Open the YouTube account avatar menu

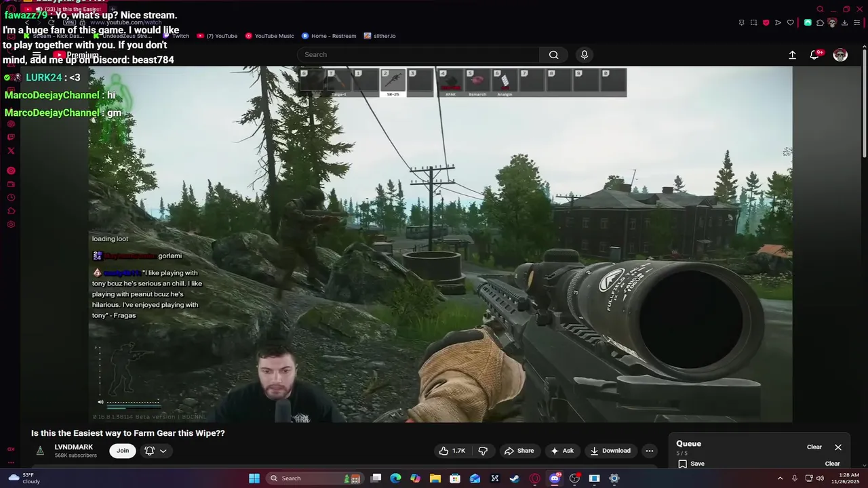tap(840, 55)
